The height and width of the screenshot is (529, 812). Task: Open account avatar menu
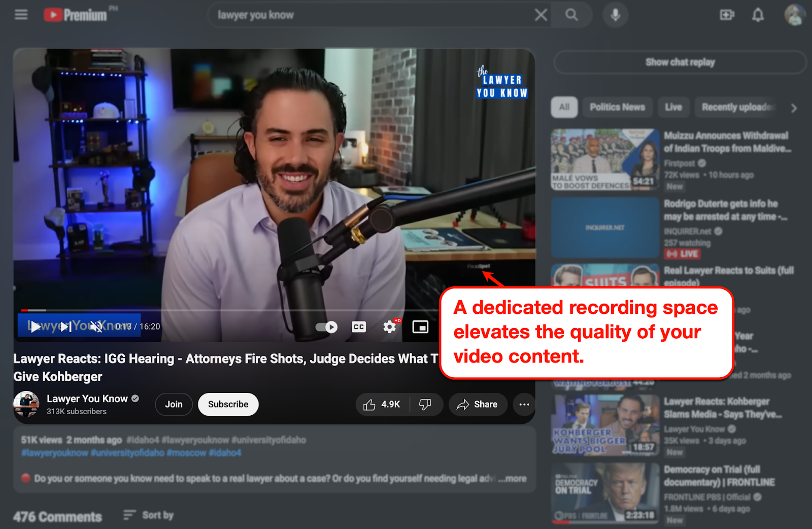pyautogui.click(x=795, y=15)
